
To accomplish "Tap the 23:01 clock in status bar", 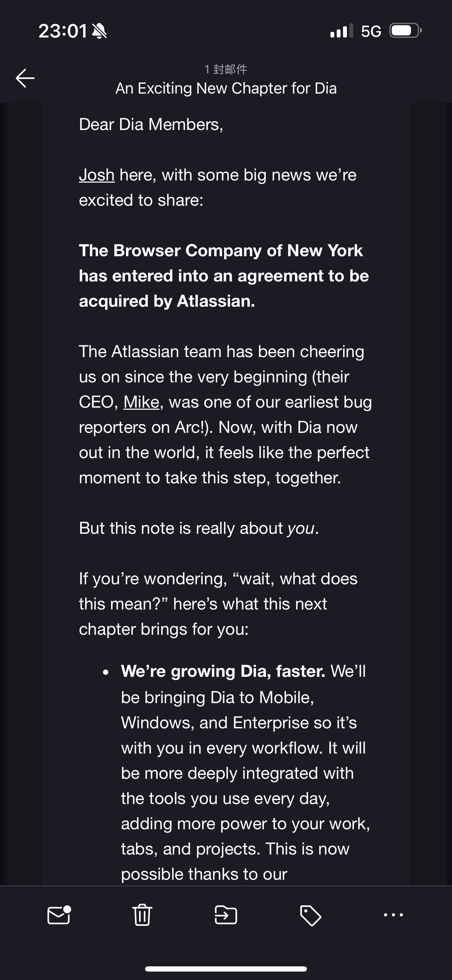I will 63,31.
